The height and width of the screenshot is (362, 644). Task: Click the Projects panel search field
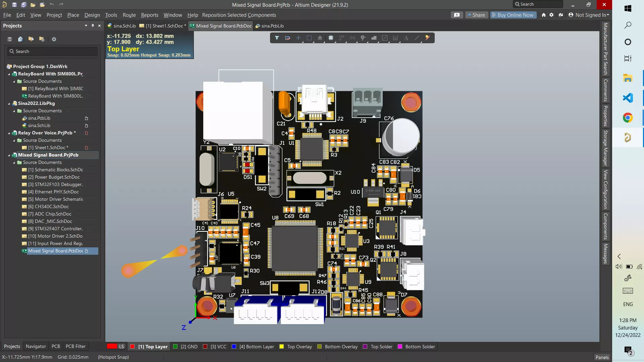[53, 51]
